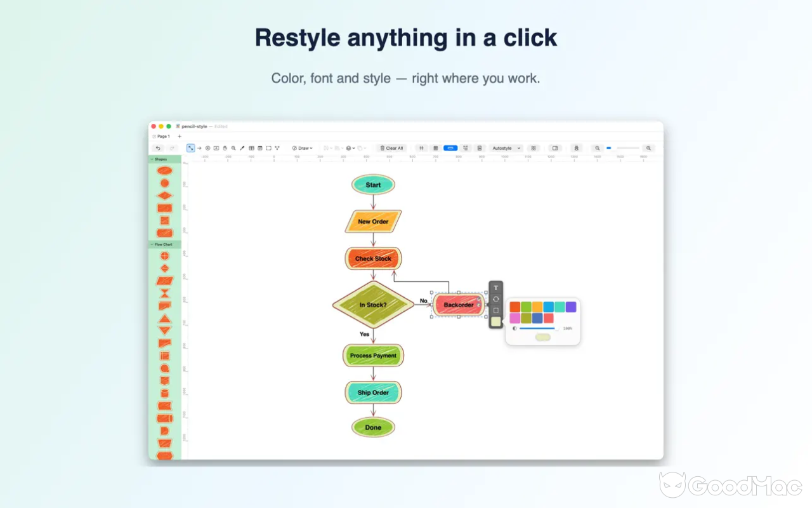Choose the teal color swatch
This screenshot has height=508, width=812.
pyautogui.click(x=560, y=307)
